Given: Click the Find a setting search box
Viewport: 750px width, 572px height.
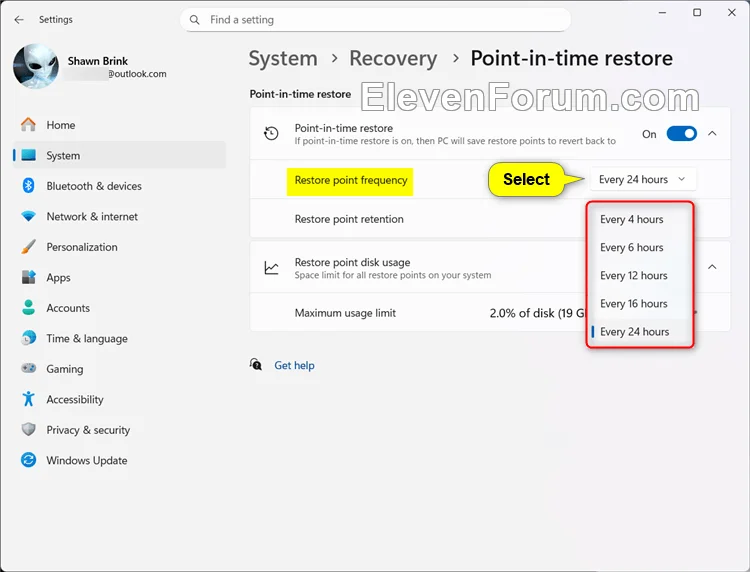Looking at the screenshot, I should [375, 20].
